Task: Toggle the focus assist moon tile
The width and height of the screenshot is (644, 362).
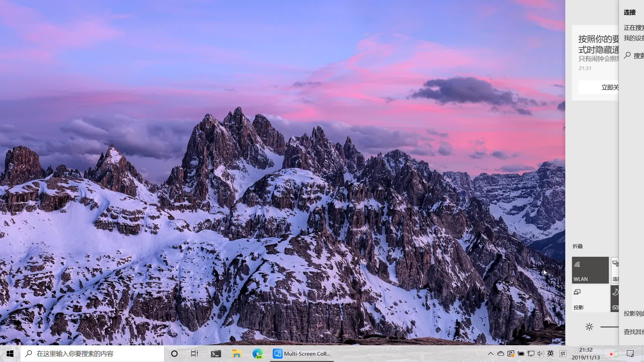Action: click(x=614, y=299)
